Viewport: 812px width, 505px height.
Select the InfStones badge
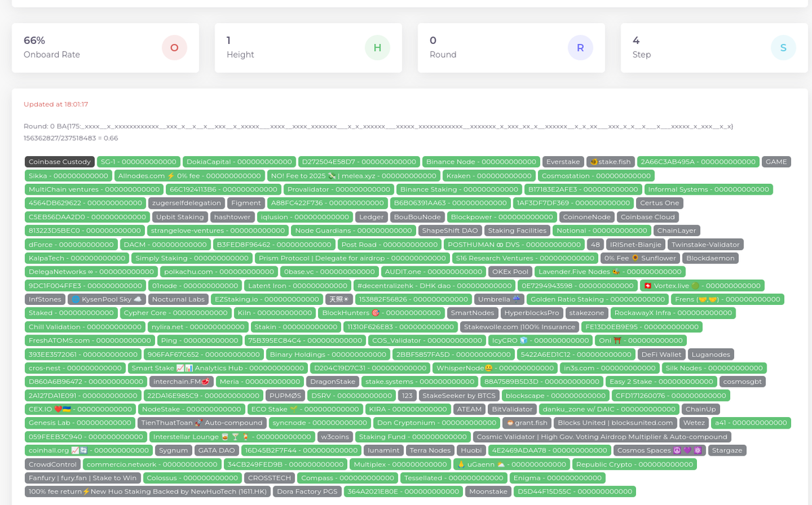click(x=45, y=299)
